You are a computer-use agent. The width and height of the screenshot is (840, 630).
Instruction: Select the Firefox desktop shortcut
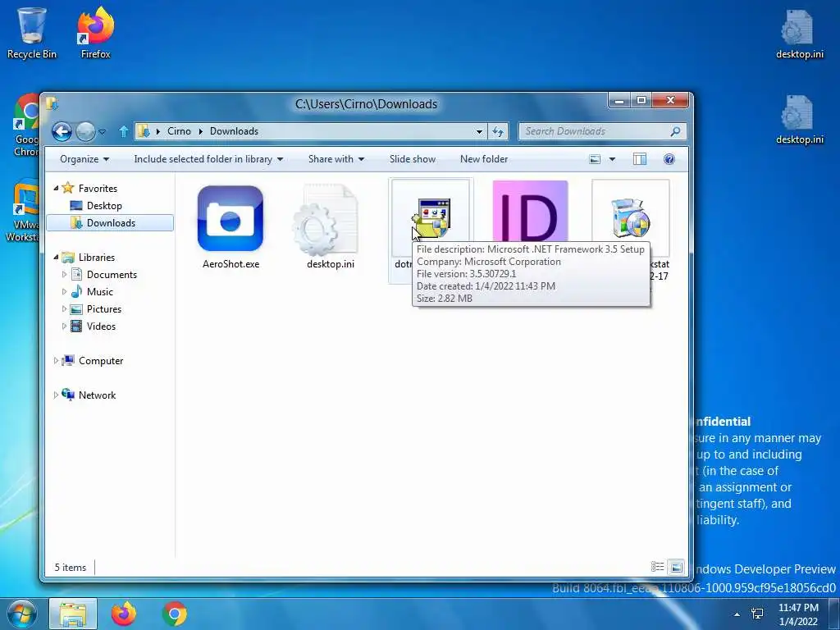(x=96, y=33)
